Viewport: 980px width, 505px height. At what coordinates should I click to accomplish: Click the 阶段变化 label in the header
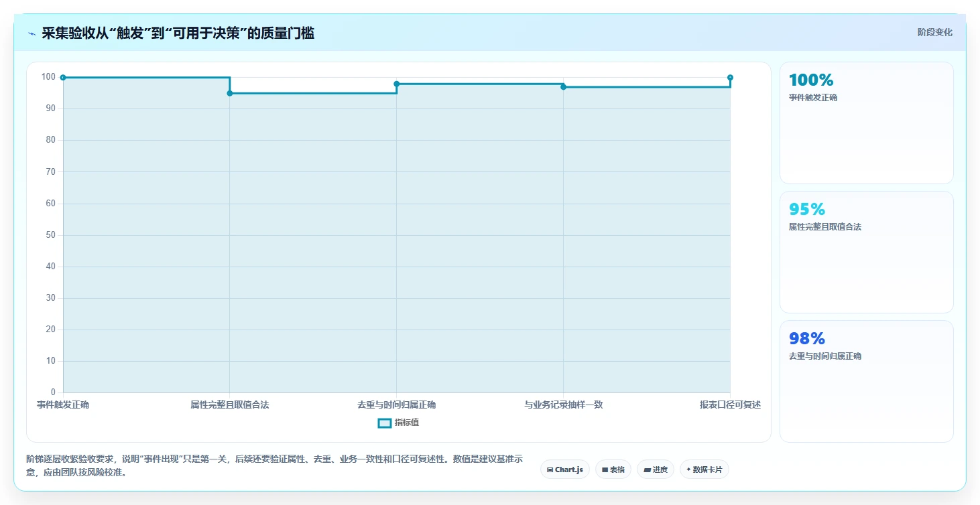coord(934,32)
